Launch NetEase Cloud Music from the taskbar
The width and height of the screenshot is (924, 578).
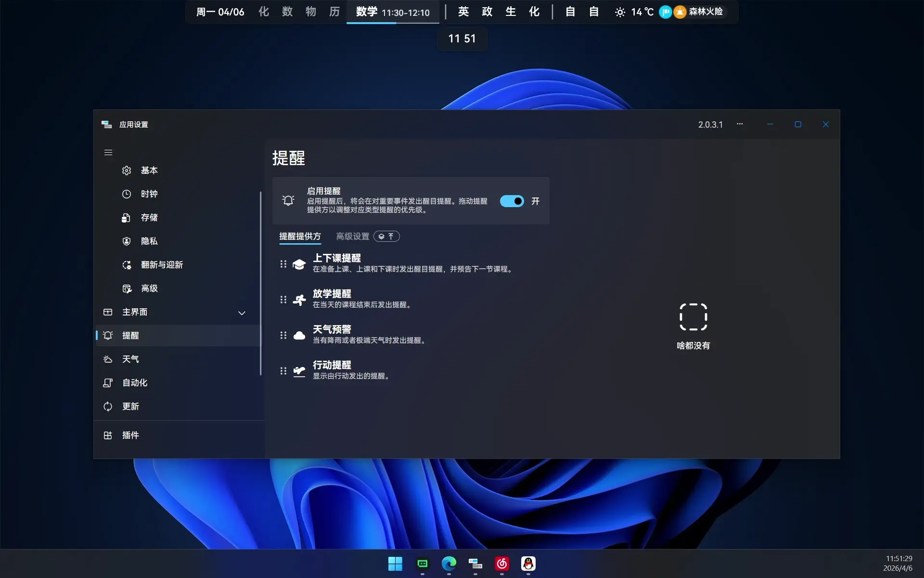point(502,564)
